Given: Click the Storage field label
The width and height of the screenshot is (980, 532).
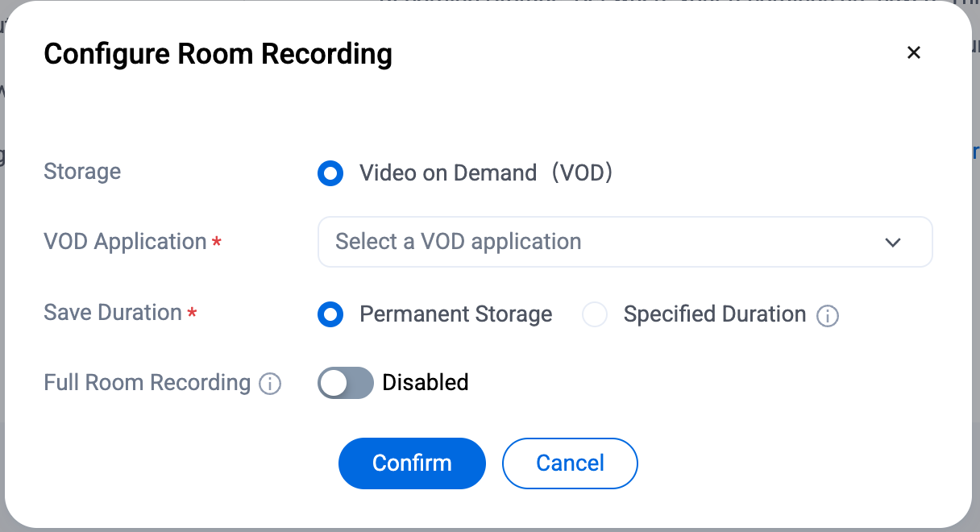Looking at the screenshot, I should [82, 172].
